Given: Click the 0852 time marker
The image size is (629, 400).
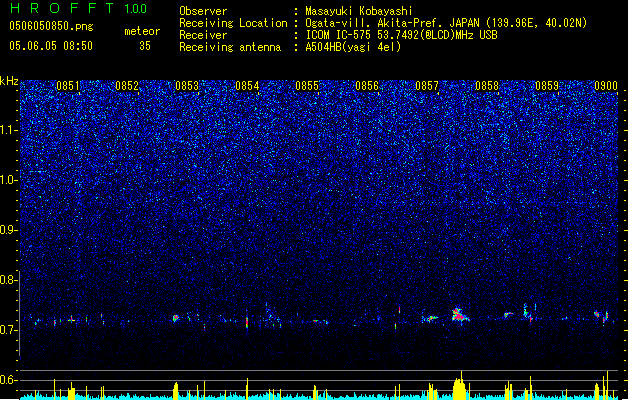Looking at the screenshot, I should click(x=127, y=86).
